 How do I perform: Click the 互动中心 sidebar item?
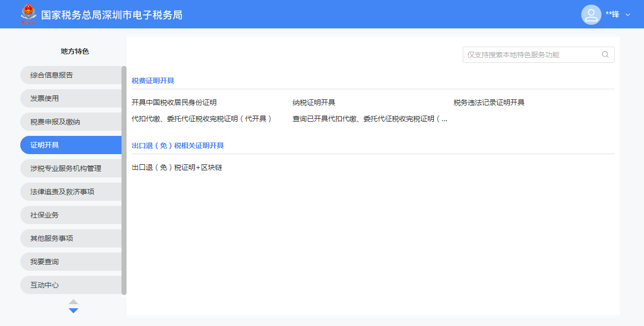pos(71,285)
